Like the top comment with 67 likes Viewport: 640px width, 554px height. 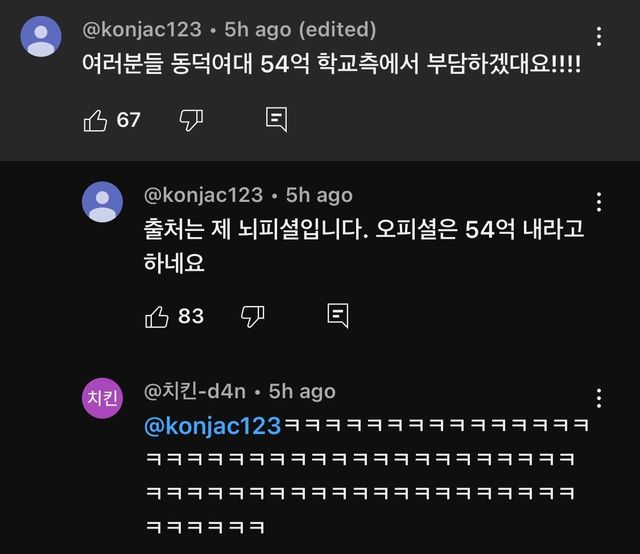[x=96, y=120]
